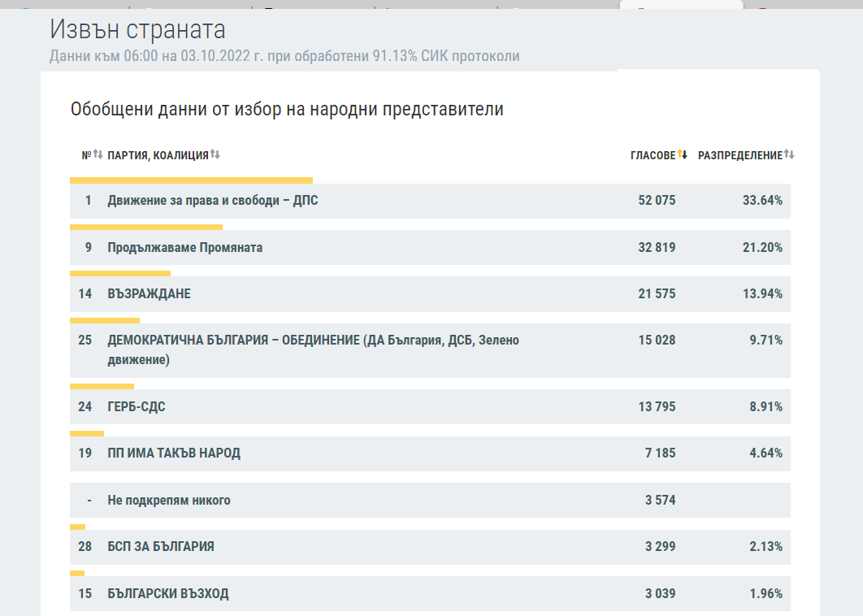Screen dimensions: 863x616
Task: Click the percentage "1.96%"
Action: point(766,593)
